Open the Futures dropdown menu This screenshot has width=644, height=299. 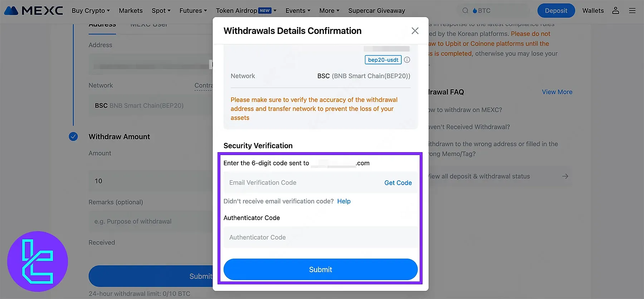coord(193,11)
